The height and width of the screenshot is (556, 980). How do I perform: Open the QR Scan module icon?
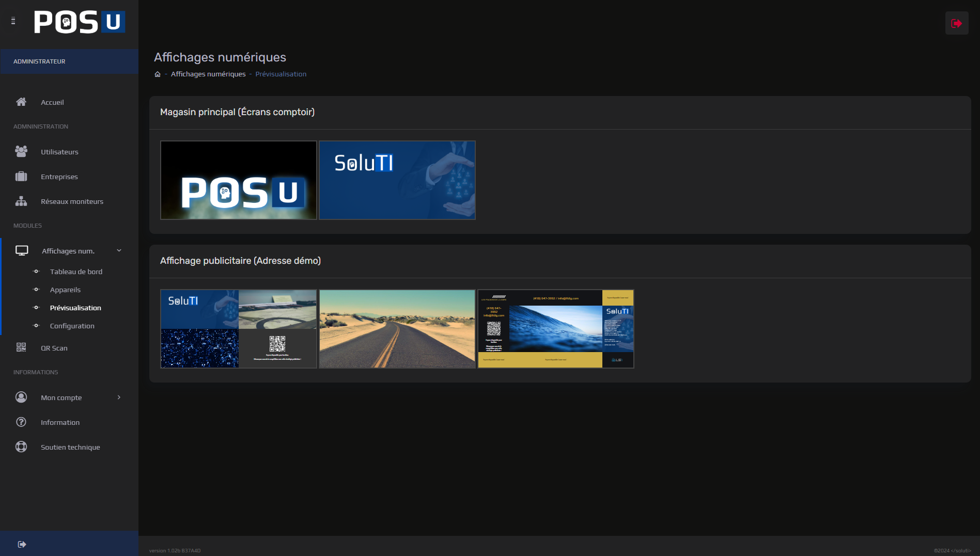pyautogui.click(x=21, y=347)
